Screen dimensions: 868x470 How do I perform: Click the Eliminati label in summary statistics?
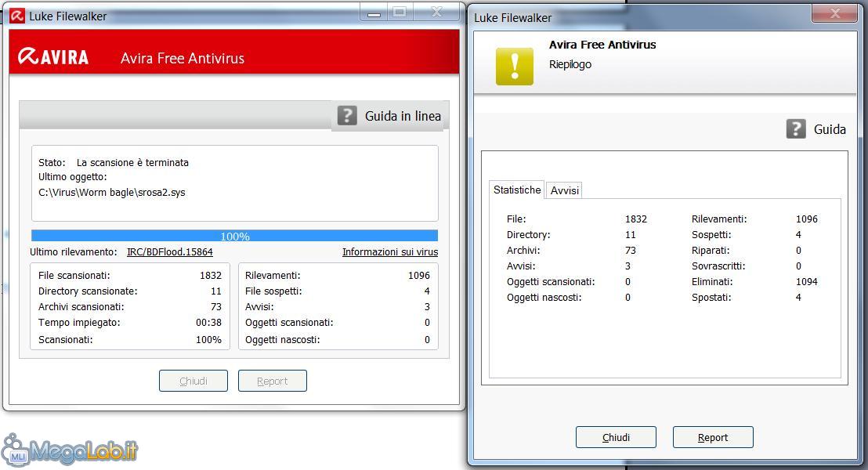pos(712,282)
